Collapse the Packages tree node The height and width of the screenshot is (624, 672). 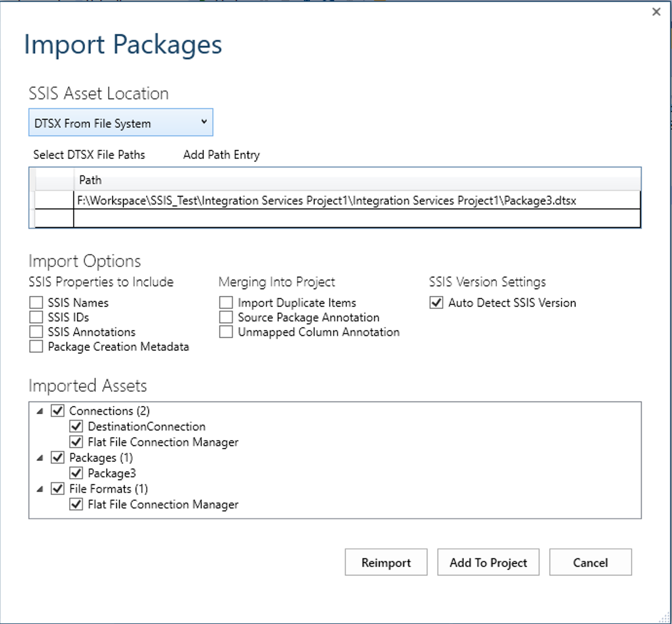pos(40,458)
